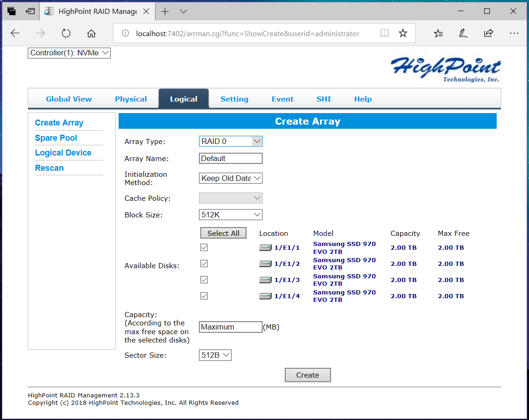Screen dimensions: 529x420
Task: Toggle checkbox for disk 1/E1/4
Action: click(x=204, y=296)
